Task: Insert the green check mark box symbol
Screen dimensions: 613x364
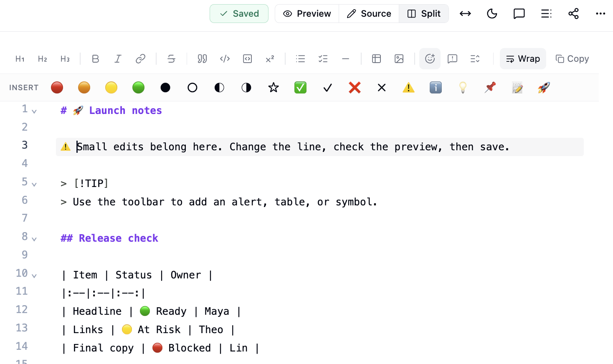Action: pyautogui.click(x=301, y=88)
